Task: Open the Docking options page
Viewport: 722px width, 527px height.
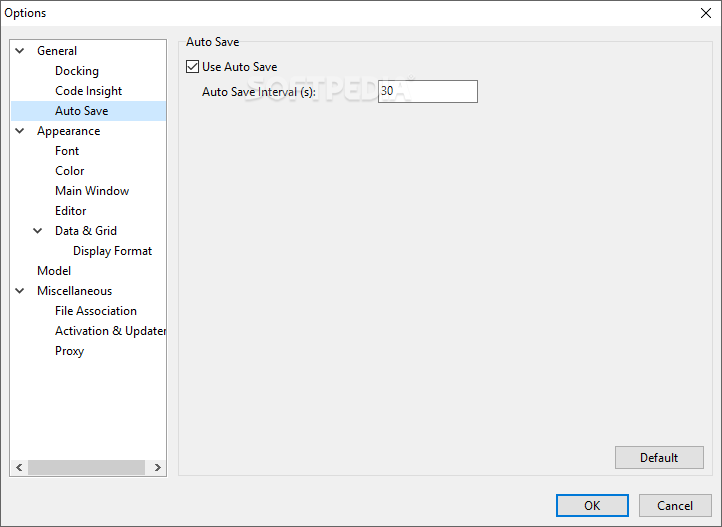Action: (x=77, y=71)
